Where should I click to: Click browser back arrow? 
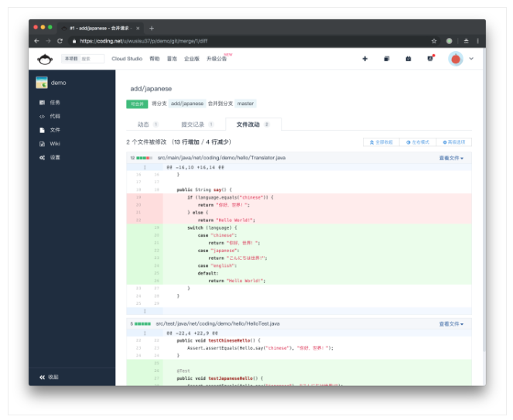(36, 41)
